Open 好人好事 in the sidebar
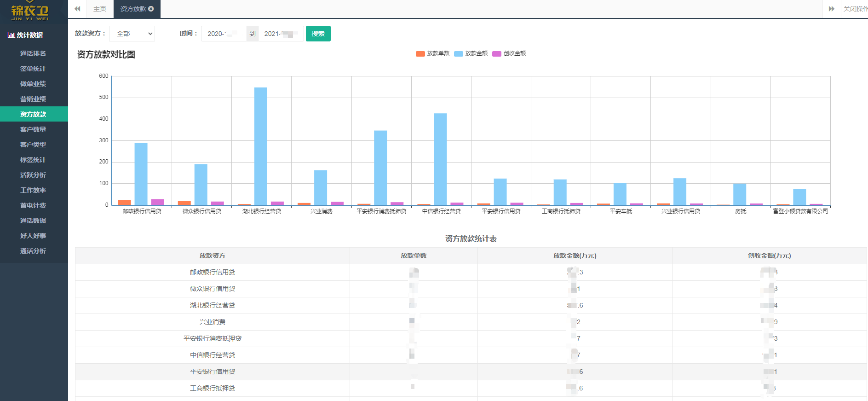The height and width of the screenshot is (401, 868). [33, 236]
